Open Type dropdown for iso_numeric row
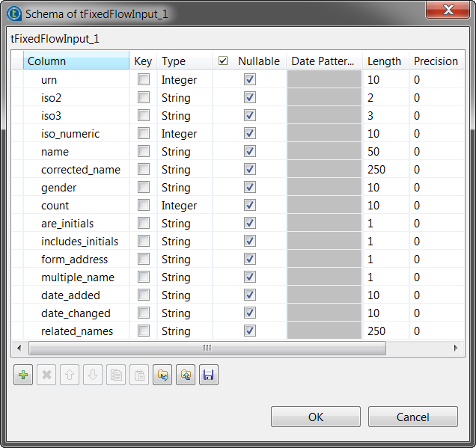This screenshot has height=448, width=476. 185,133
